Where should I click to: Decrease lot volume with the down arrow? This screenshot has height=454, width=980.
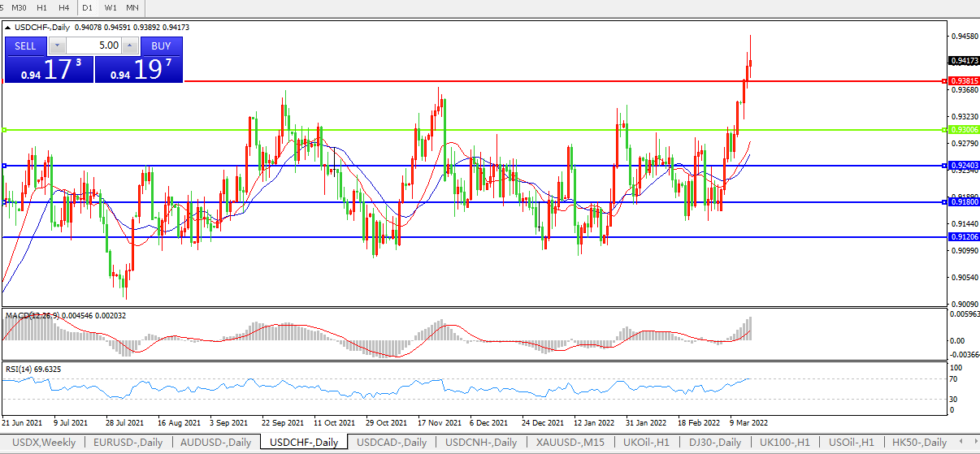[x=57, y=45]
